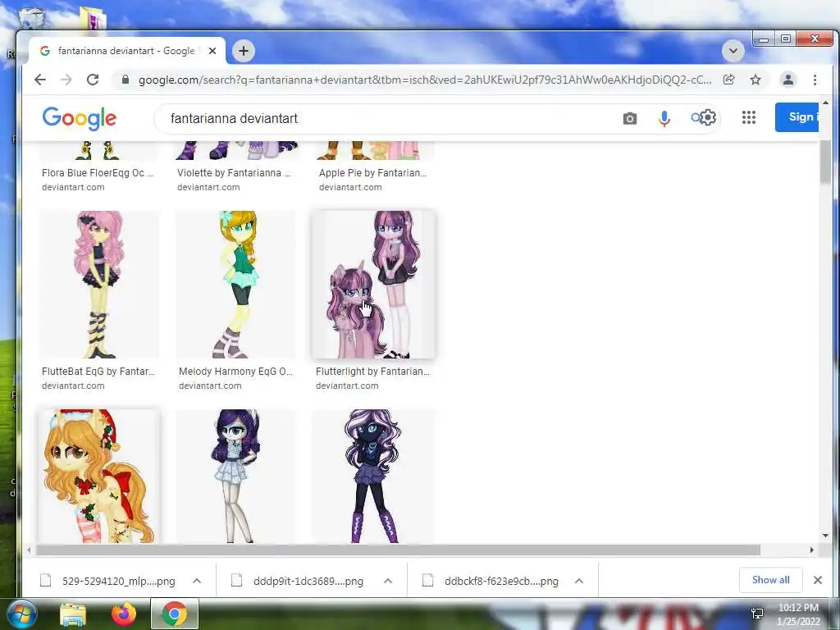Open the dark-skinned purple boots girl thumbnail
840x630 pixels.
coord(373,477)
